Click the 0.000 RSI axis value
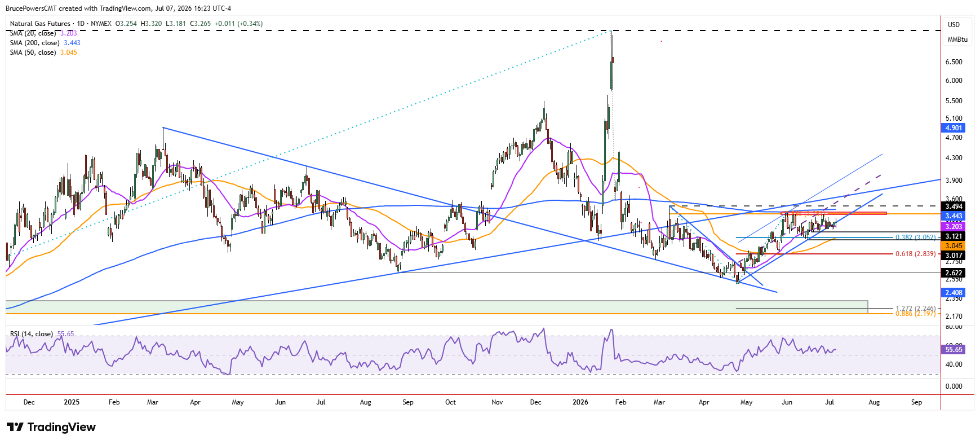This screenshot has width=980, height=444. (x=954, y=386)
